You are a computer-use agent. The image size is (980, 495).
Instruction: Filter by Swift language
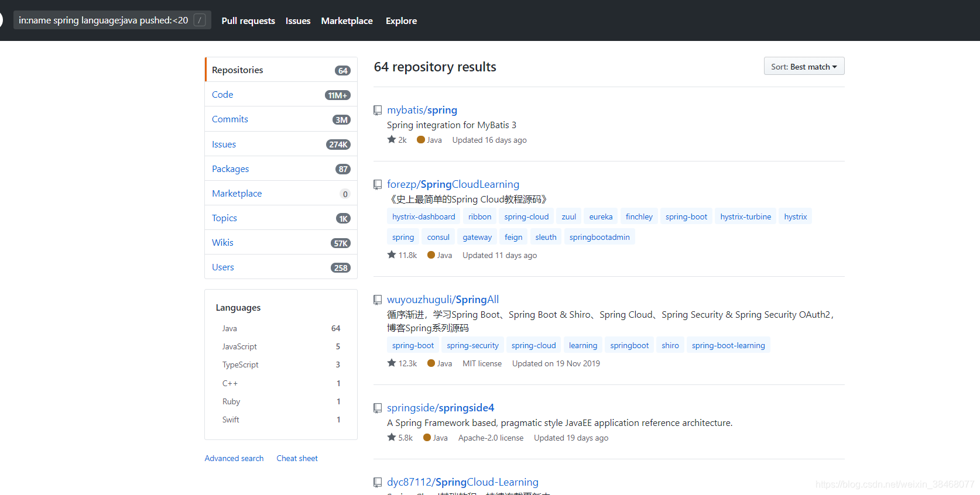281,420
